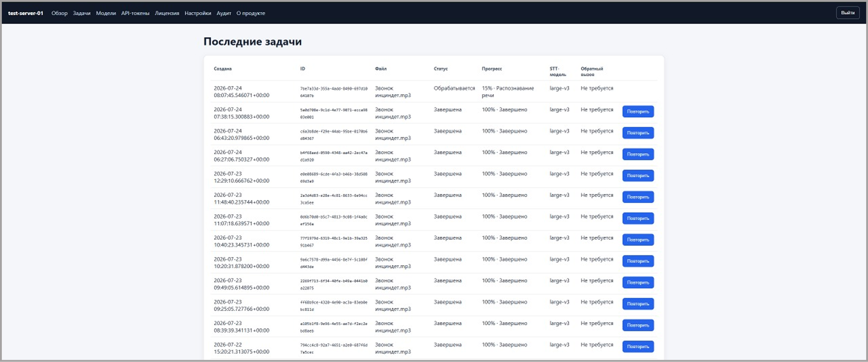Click the Файл column header
This screenshot has height=362, width=868.
[x=381, y=69]
